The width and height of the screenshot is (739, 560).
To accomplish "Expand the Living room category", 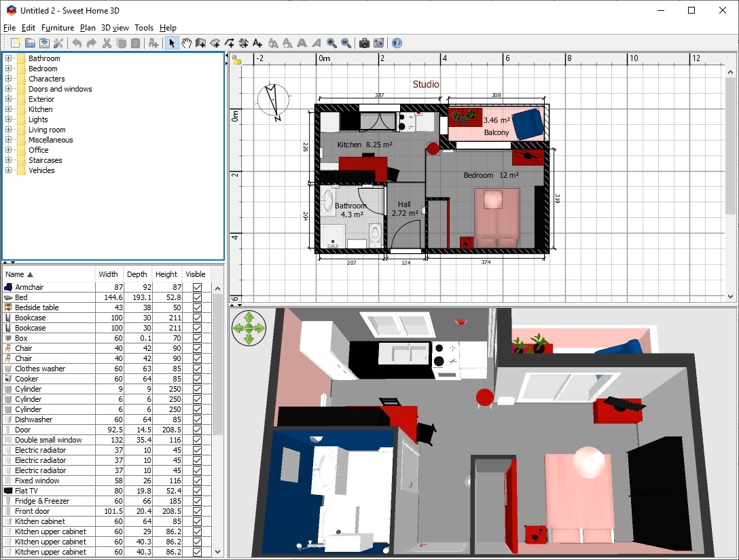I will pyautogui.click(x=8, y=130).
